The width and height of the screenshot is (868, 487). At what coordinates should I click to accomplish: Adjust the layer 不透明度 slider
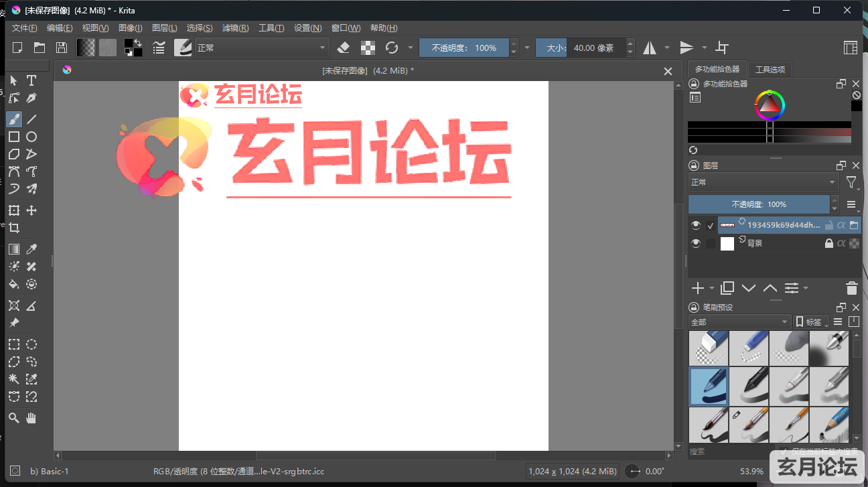(x=759, y=204)
